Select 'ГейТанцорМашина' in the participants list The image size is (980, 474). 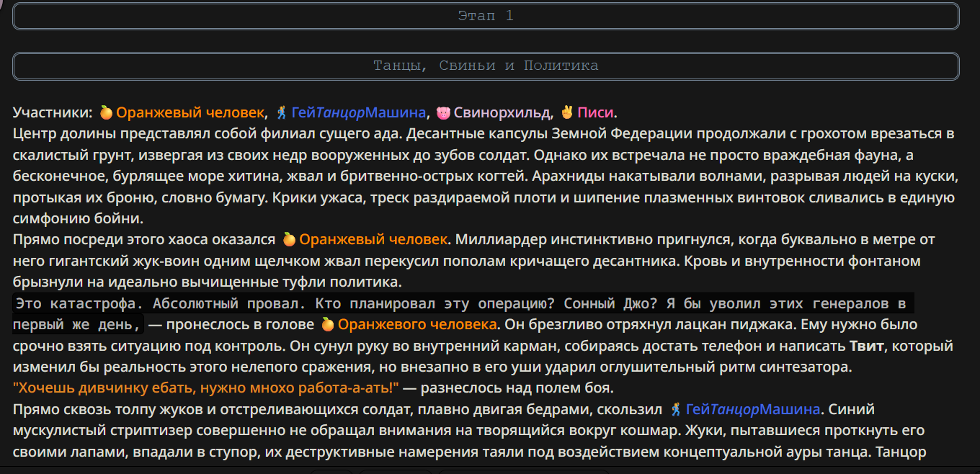359,112
